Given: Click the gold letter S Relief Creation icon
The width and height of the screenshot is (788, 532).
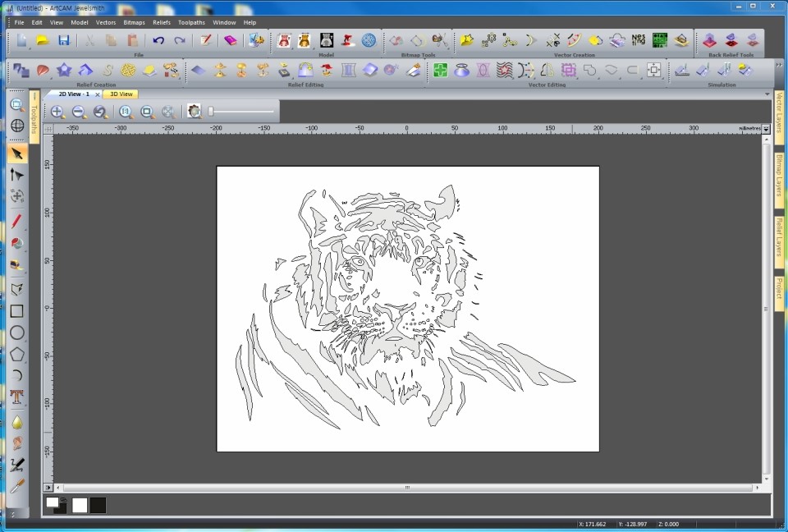Looking at the screenshot, I should [x=107, y=70].
